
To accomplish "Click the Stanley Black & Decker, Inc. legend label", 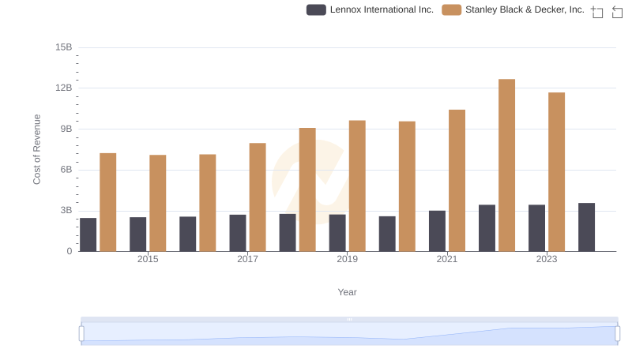I will pyautogui.click(x=525, y=9).
